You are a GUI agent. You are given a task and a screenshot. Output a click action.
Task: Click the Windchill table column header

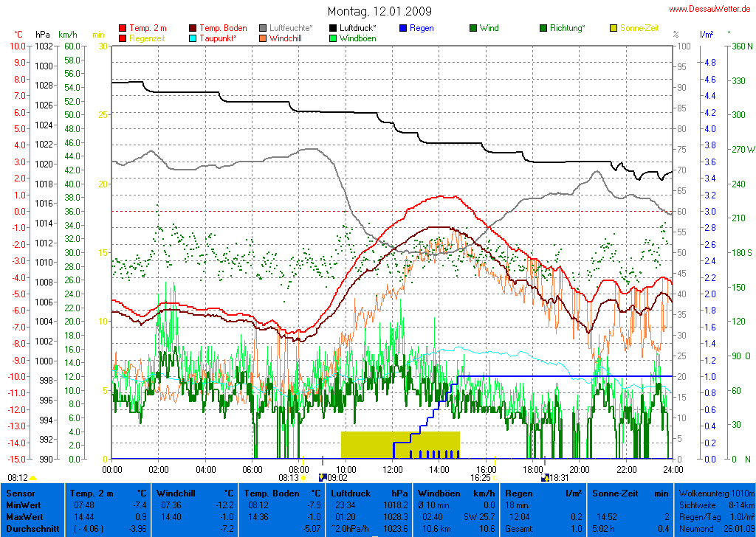click(175, 493)
